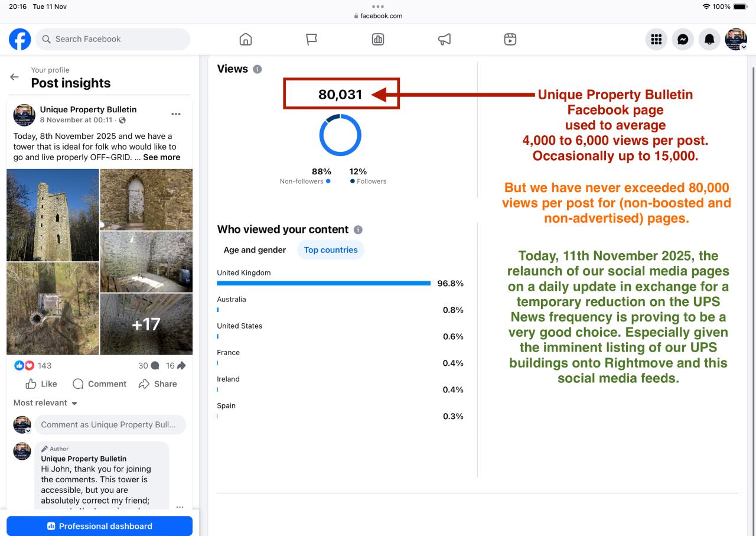Open the post's three-dot options menu

point(176,114)
